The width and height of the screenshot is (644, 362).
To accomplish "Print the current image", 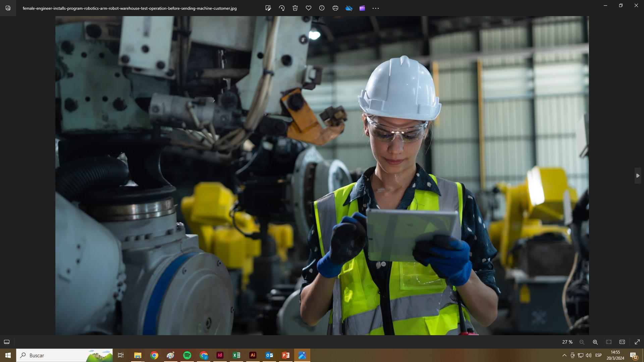I will click(335, 8).
